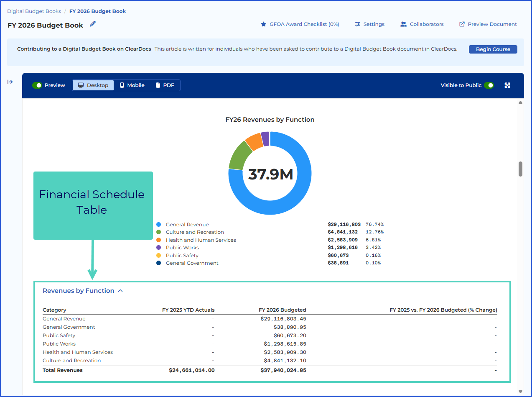The height and width of the screenshot is (397, 532).
Task: Click the Collaborators people icon
Action: [403, 24]
